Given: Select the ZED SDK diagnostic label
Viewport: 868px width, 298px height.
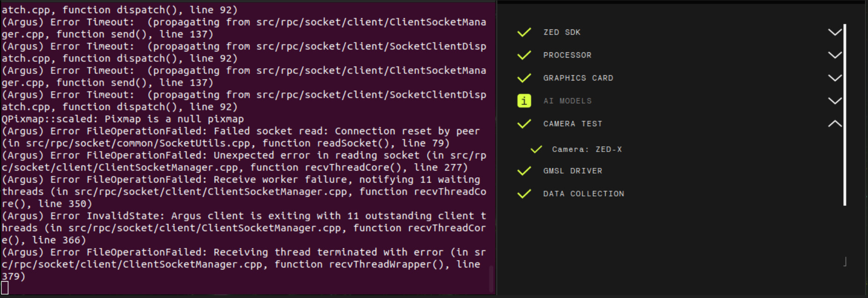Looking at the screenshot, I should pos(562,32).
